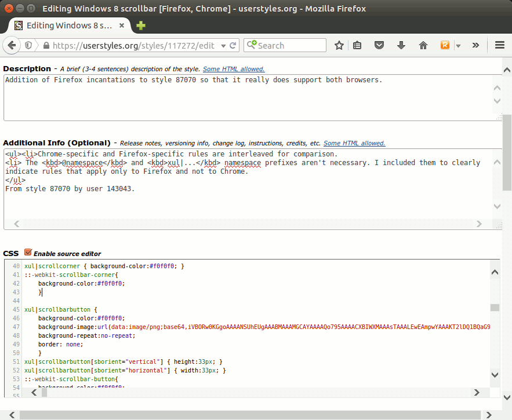The width and height of the screenshot is (512, 420).
Task: Open Some HTML allowed link beside Additional Info
Action: pyautogui.click(x=354, y=143)
